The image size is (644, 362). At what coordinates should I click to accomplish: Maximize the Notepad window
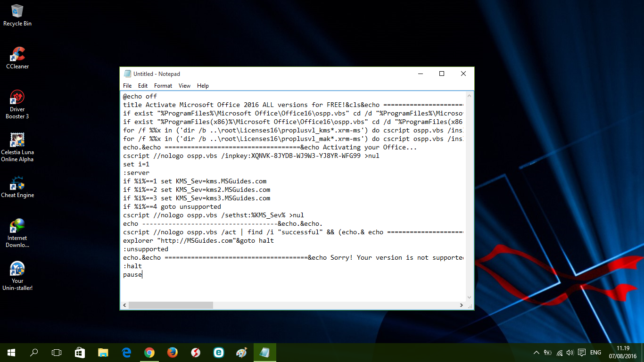click(442, 74)
